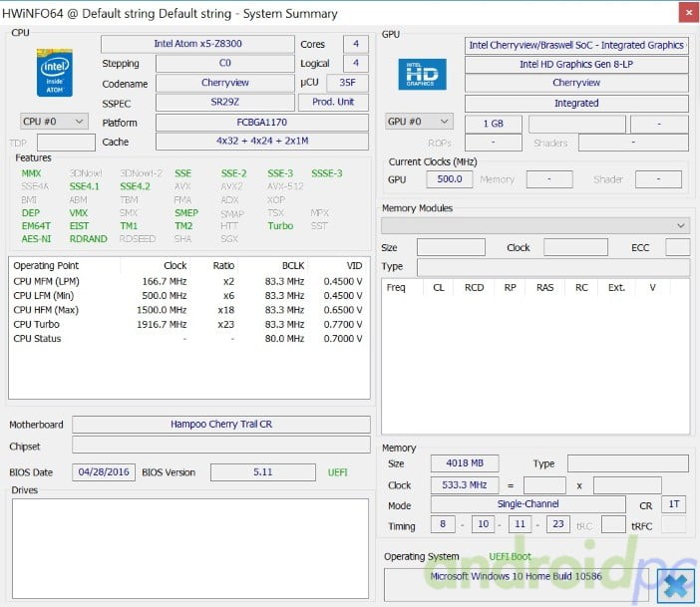Click the CPU LFM (Min) operating point row
The image size is (700, 607).
188,296
